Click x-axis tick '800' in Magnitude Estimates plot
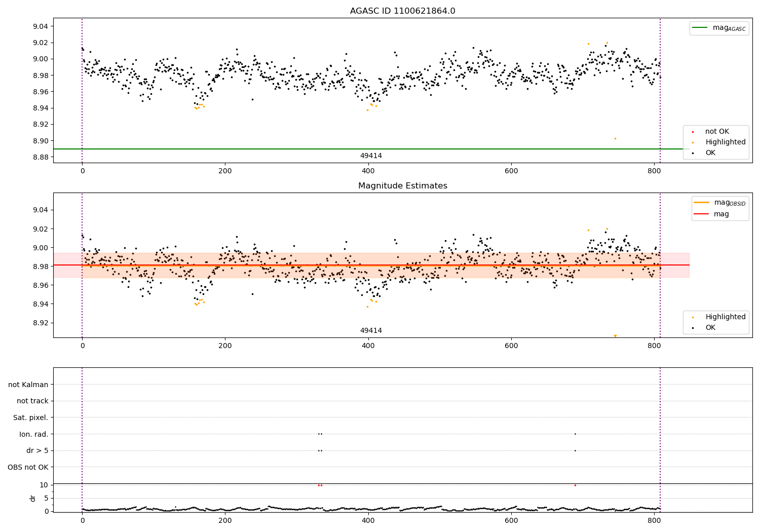 pyautogui.click(x=654, y=346)
